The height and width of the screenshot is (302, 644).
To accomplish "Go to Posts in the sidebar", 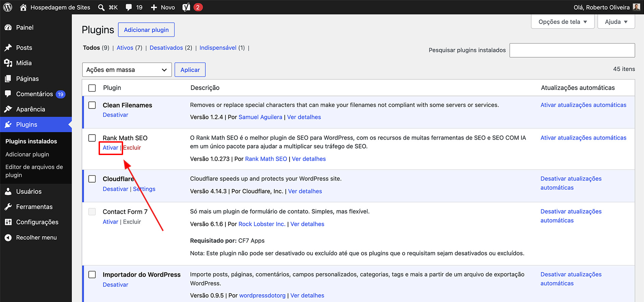I will point(24,48).
